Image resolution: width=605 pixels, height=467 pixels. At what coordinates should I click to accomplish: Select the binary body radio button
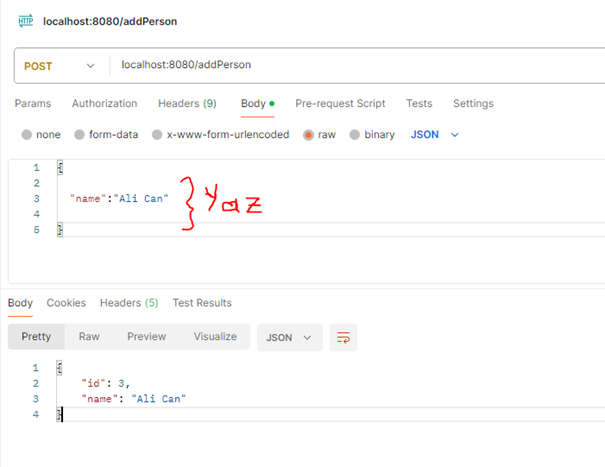click(355, 135)
